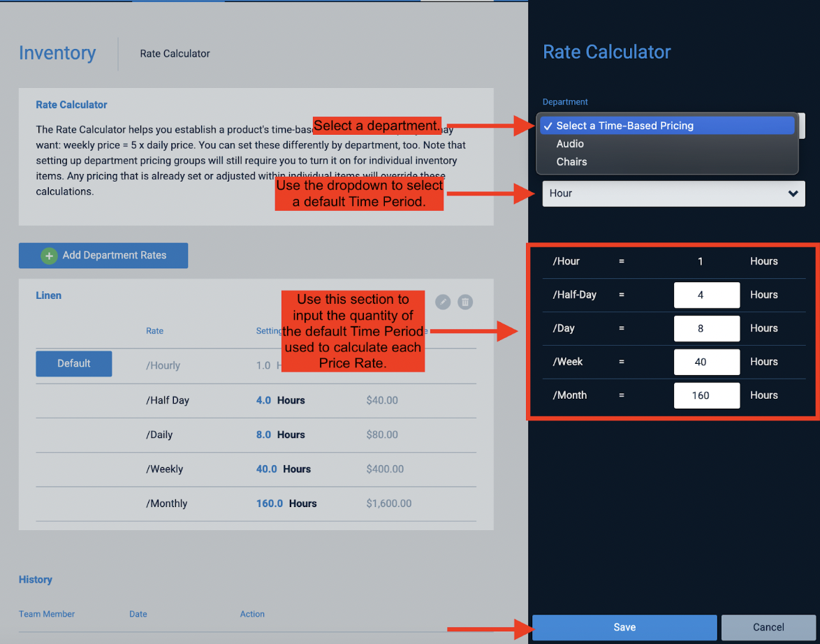Click the $80.00 price value

pos(382,434)
